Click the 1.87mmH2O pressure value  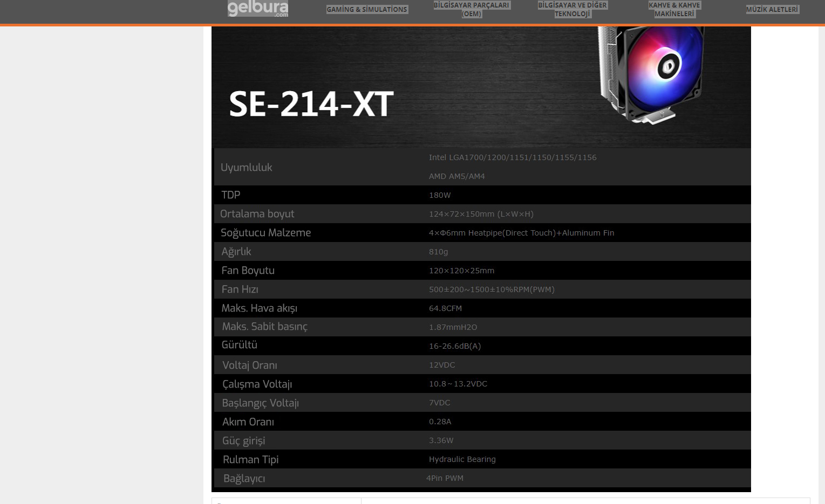453,327
